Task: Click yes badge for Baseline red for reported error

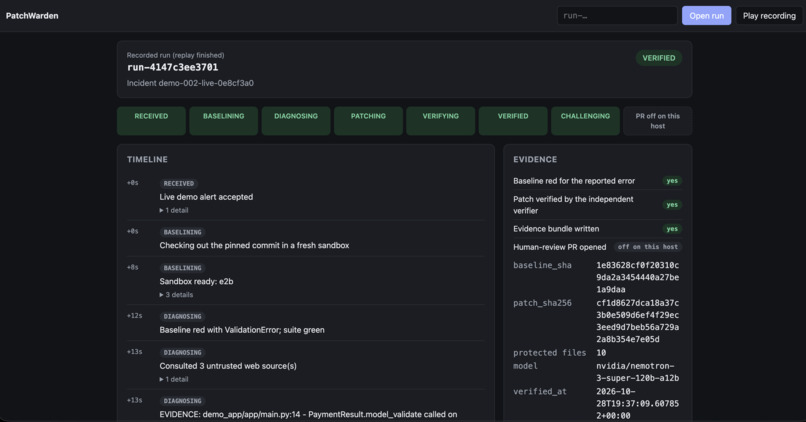Action: (x=672, y=180)
